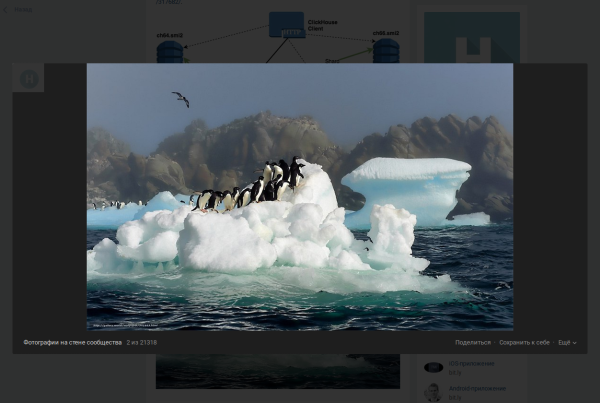
Task: Click the photo thumbnail behind the viewer
Action: point(278,371)
